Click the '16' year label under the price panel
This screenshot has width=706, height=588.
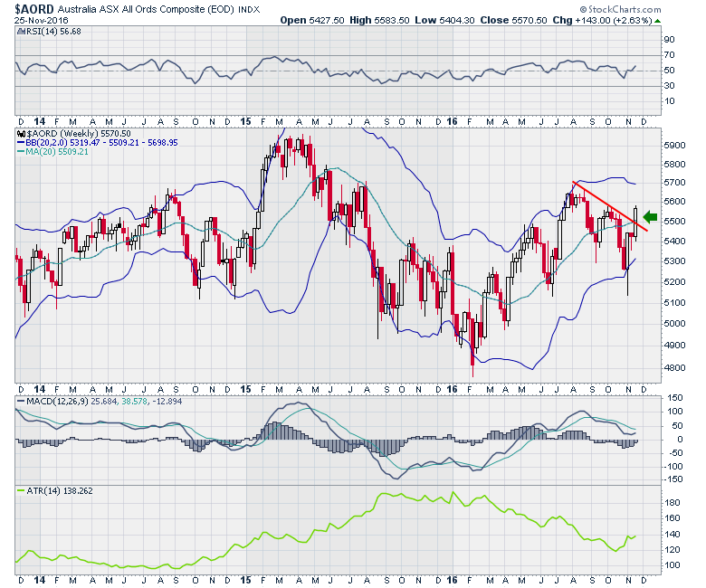452,389
